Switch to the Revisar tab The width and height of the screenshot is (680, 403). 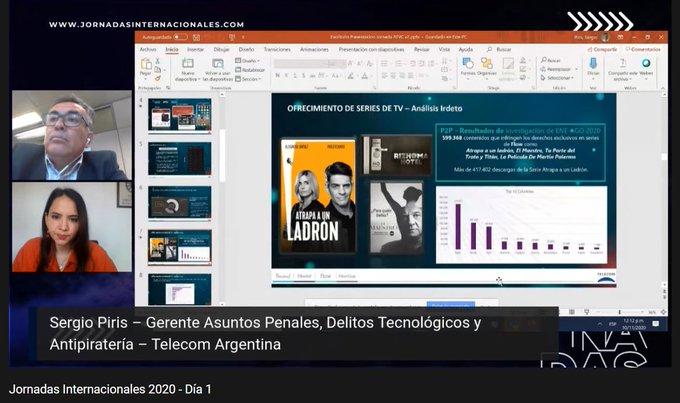click(422, 49)
